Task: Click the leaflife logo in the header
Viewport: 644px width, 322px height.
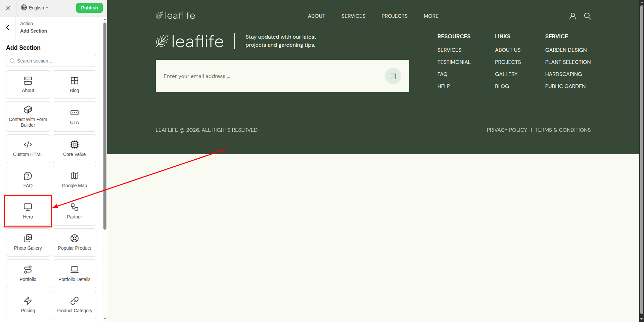Action: pyautogui.click(x=175, y=15)
